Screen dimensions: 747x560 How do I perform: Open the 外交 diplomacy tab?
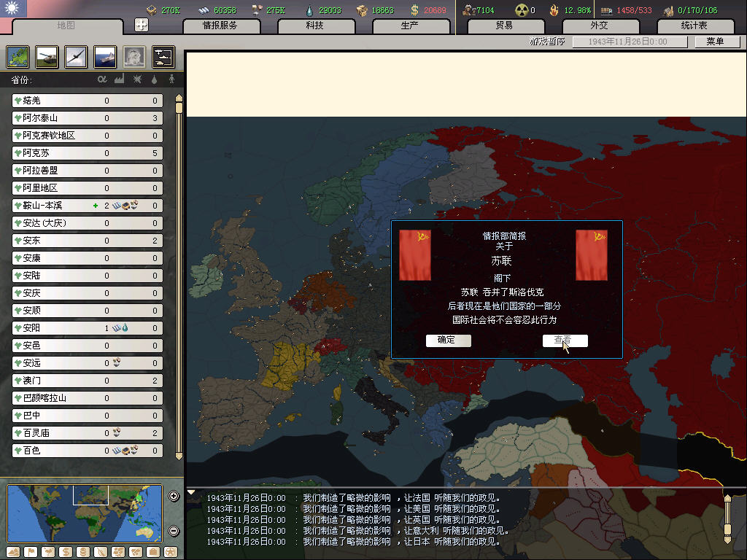pos(598,26)
